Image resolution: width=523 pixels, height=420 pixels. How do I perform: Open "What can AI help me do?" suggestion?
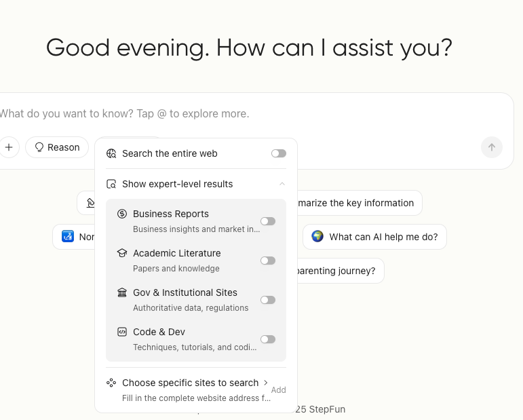coord(374,237)
